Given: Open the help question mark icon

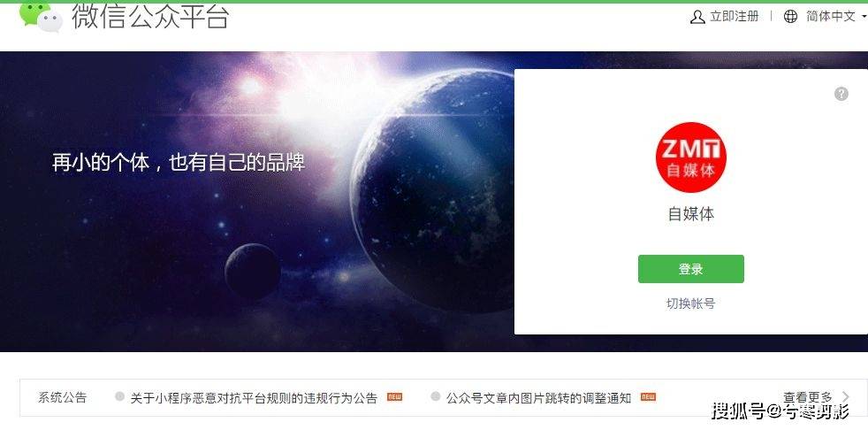Looking at the screenshot, I should tap(841, 94).
